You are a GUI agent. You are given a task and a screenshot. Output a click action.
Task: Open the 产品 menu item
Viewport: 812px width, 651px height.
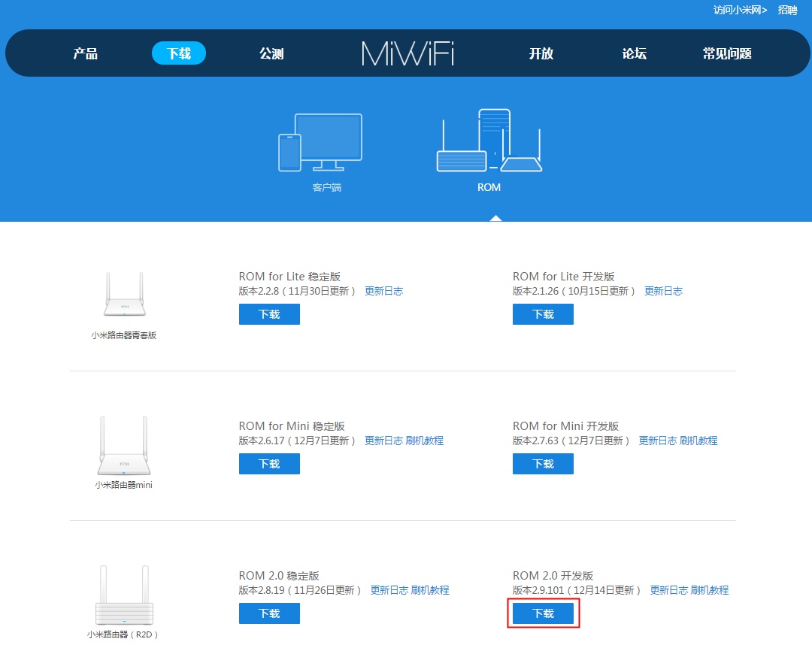point(86,53)
